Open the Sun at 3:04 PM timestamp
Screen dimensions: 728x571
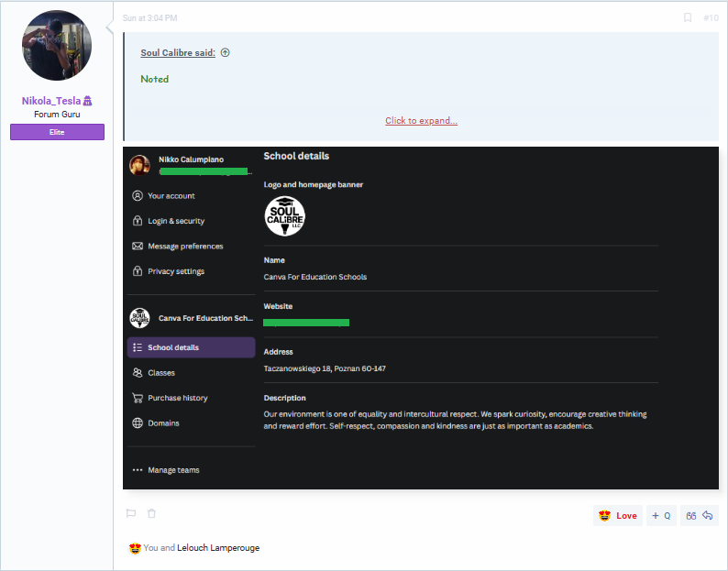click(149, 18)
